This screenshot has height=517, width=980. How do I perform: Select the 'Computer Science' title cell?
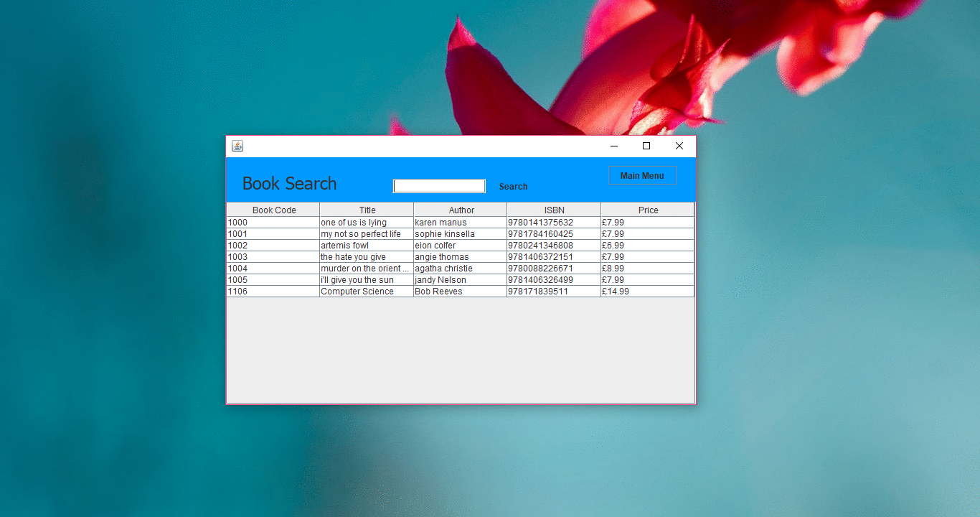click(367, 292)
